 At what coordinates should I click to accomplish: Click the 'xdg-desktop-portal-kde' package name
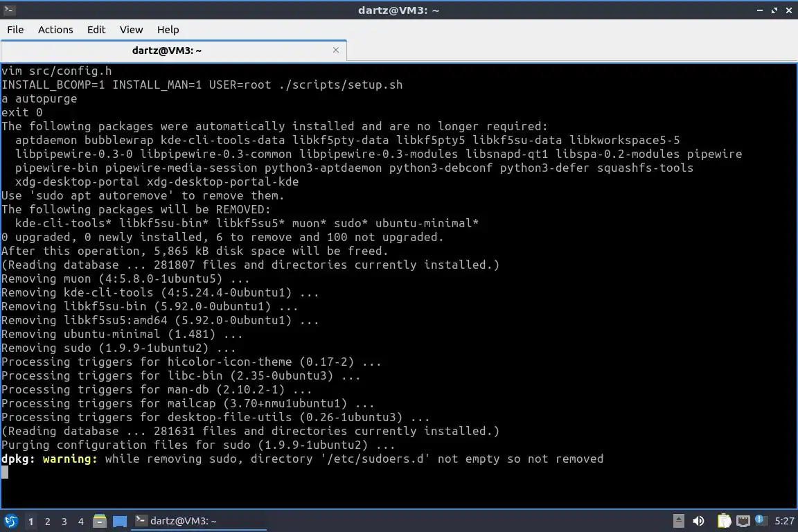pos(223,181)
